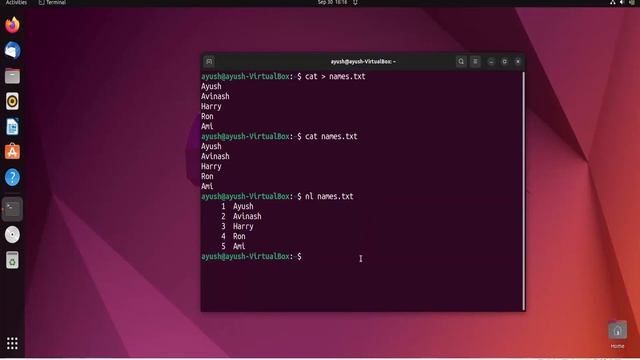The image size is (640, 360).
Task: Click the terminal search magnifier icon
Action: point(461,62)
